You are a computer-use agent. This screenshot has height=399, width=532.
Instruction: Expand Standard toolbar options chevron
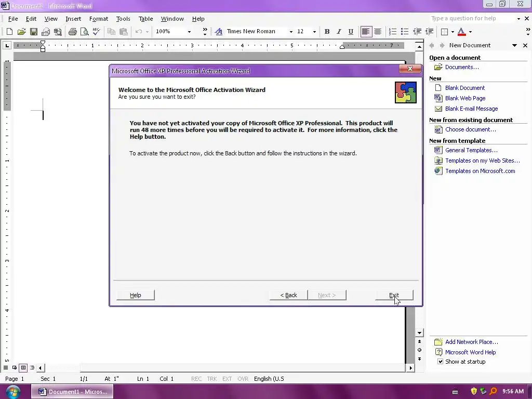point(205,32)
